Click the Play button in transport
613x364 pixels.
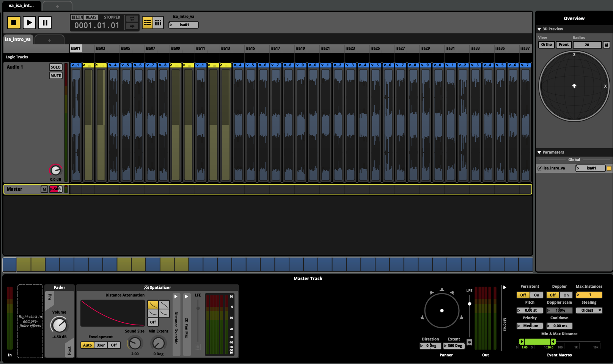pyautogui.click(x=29, y=23)
